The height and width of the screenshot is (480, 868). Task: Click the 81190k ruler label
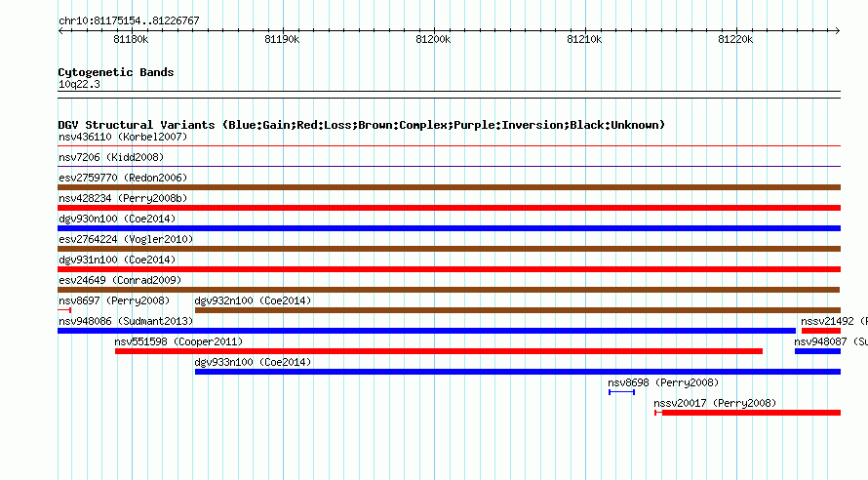pos(282,39)
